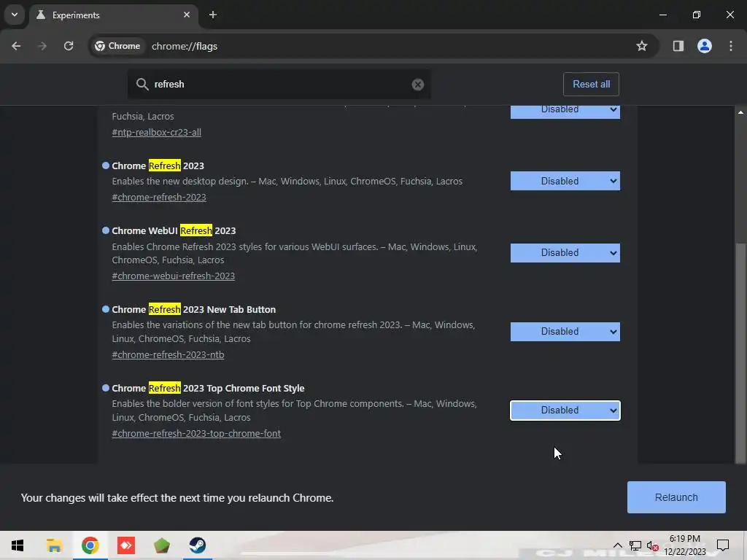
Task: Go back with the browser back arrow
Action: (x=16, y=46)
